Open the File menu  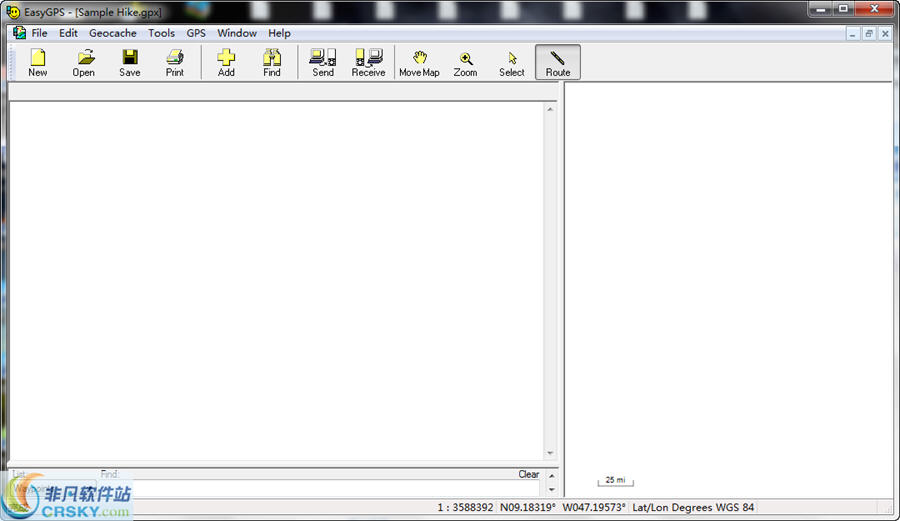pos(40,33)
